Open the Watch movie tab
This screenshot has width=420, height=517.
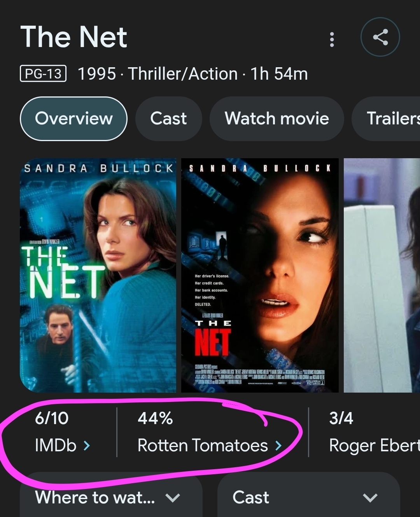click(276, 119)
